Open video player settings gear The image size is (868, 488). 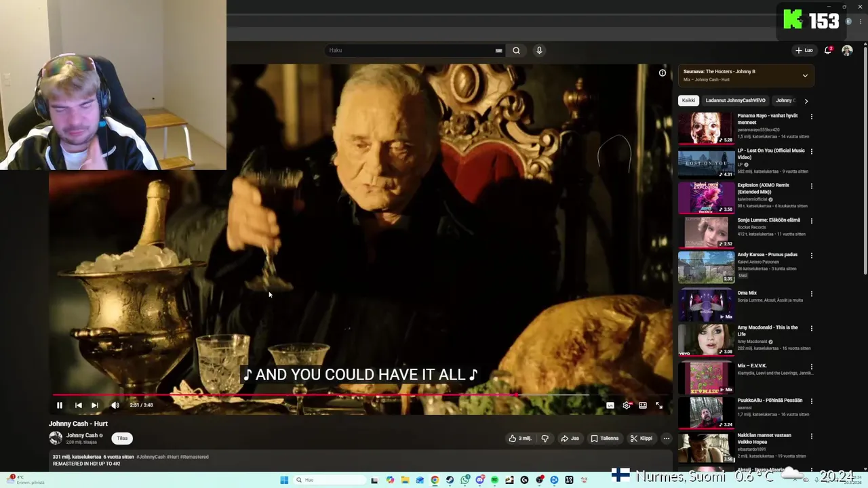click(x=627, y=405)
